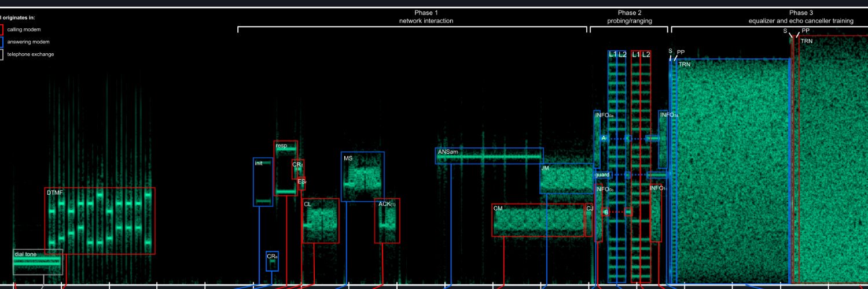This screenshot has height=289, width=868.
Task: Click the 'CJ' signal label
Action: click(590, 209)
